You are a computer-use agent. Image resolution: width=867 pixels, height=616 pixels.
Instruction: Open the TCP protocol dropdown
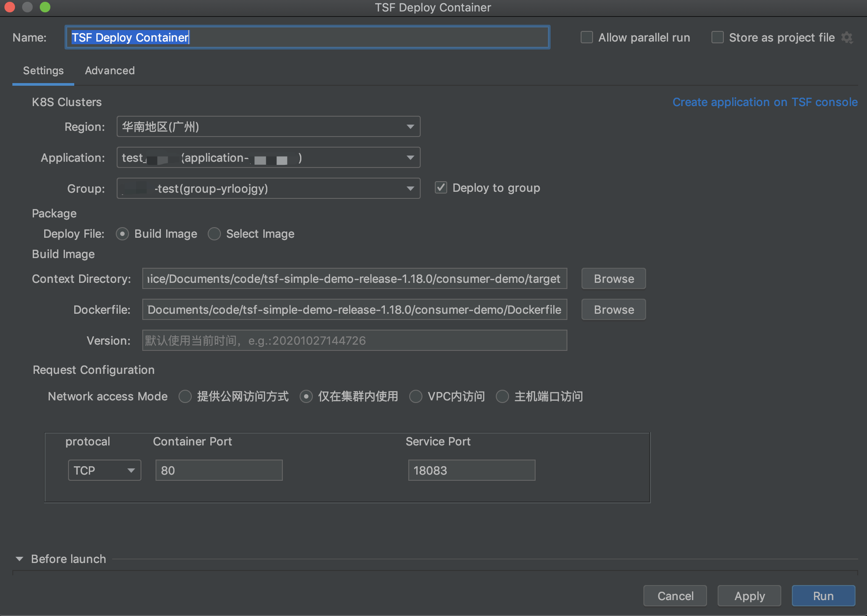tap(104, 470)
